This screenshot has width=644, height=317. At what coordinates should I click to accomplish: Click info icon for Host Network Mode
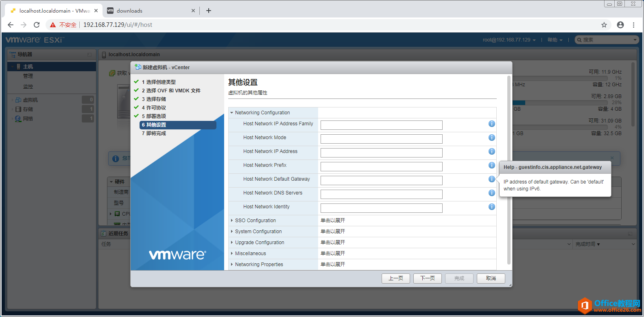tap(492, 138)
